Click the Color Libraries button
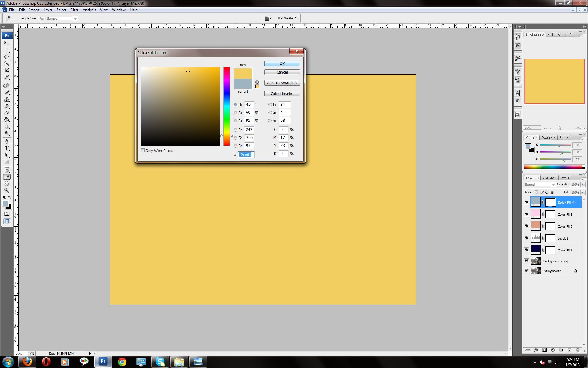This screenshot has height=368, width=588. (x=282, y=94)
